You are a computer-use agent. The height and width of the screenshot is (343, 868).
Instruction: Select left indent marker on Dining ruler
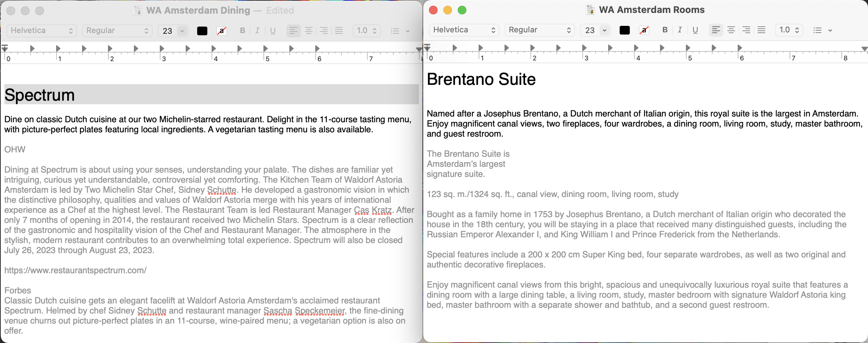[x=5, y=48]
